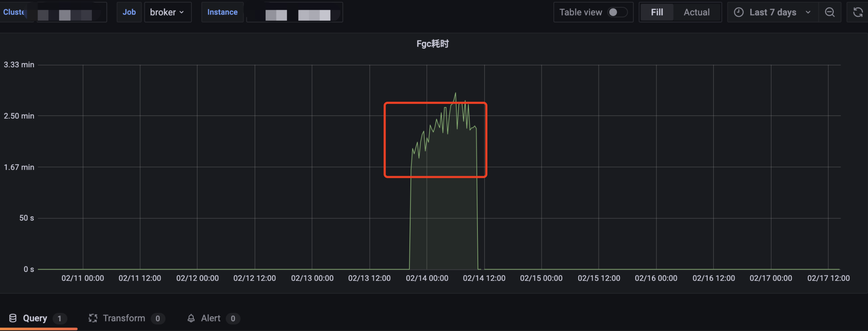Click the 02/13 00:00 x-axis label
Screen dimensions: 868x331
click(x=312, y=278)
